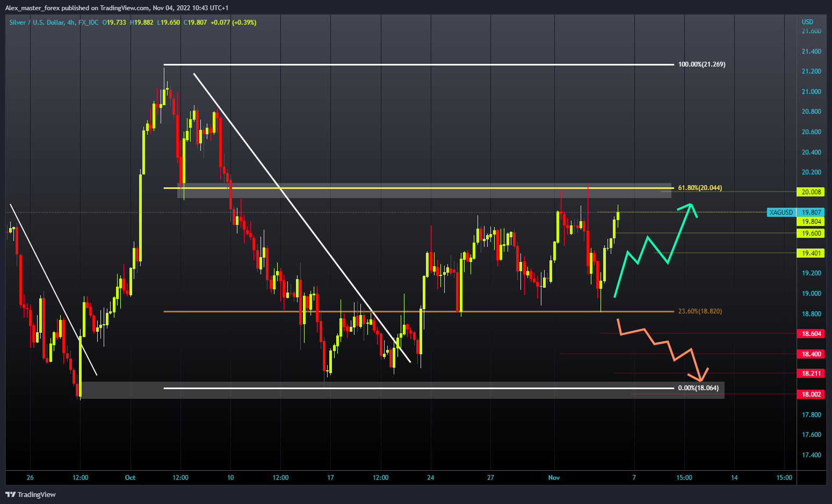Click the 18.002 red price label
The image size is (832, 504).
tap(811, 395)
